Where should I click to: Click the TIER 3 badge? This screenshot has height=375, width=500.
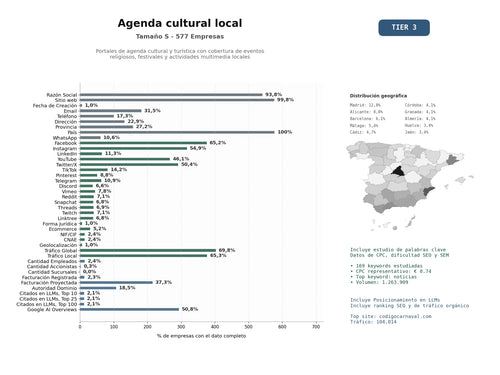pos(404,27)
